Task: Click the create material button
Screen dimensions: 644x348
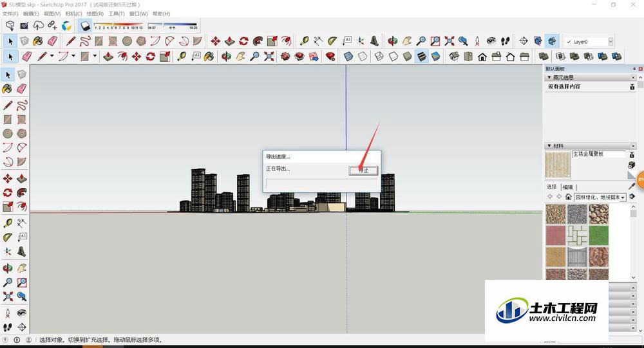Action: tap(632, 165)
